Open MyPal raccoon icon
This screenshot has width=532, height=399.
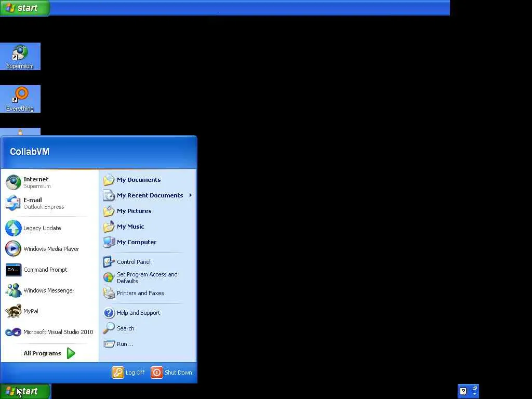[x=13, y=311]
